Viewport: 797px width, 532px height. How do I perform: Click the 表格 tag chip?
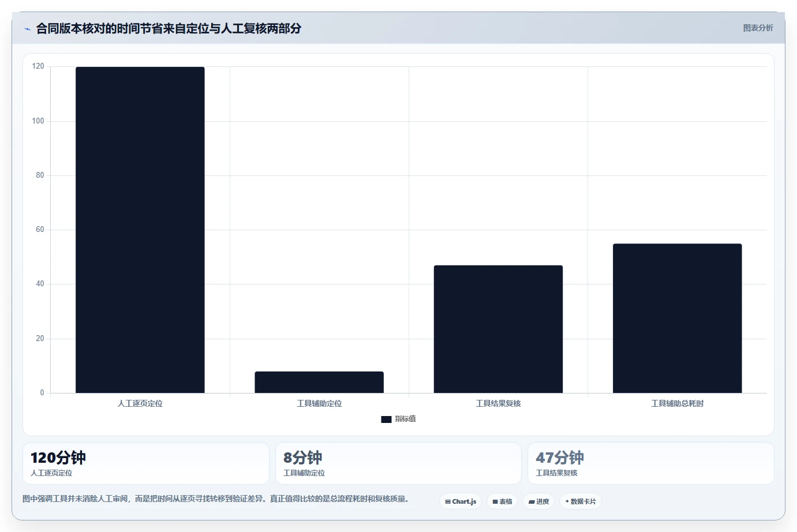pyautogui.click(x=502, y=501)
